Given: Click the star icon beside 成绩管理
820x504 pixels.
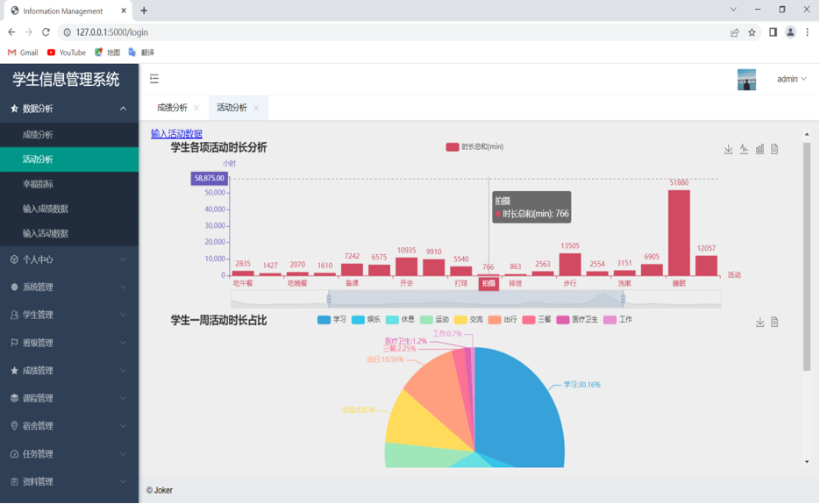Looking at the screenshot, I should coord(14,370).
